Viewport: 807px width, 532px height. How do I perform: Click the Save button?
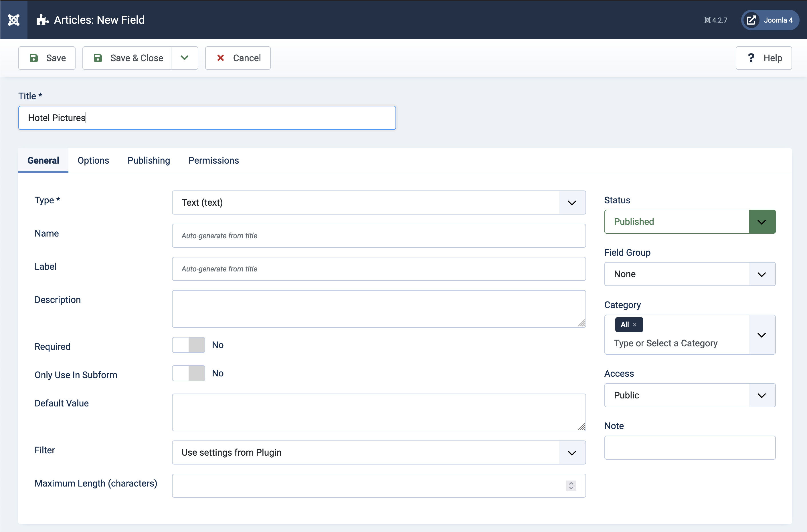point(47,58)
